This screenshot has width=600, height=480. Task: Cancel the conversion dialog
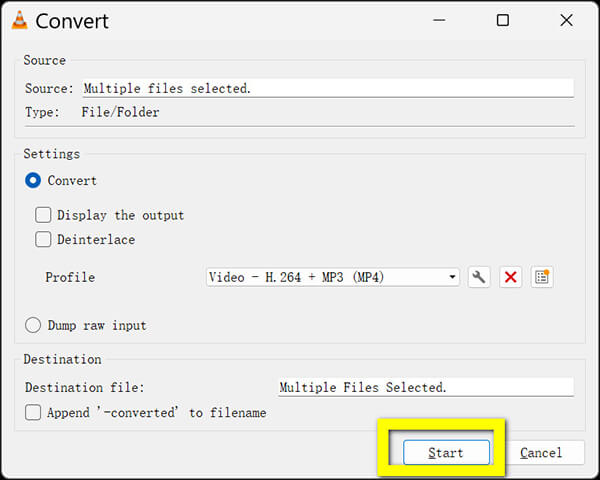coord(541,452)
